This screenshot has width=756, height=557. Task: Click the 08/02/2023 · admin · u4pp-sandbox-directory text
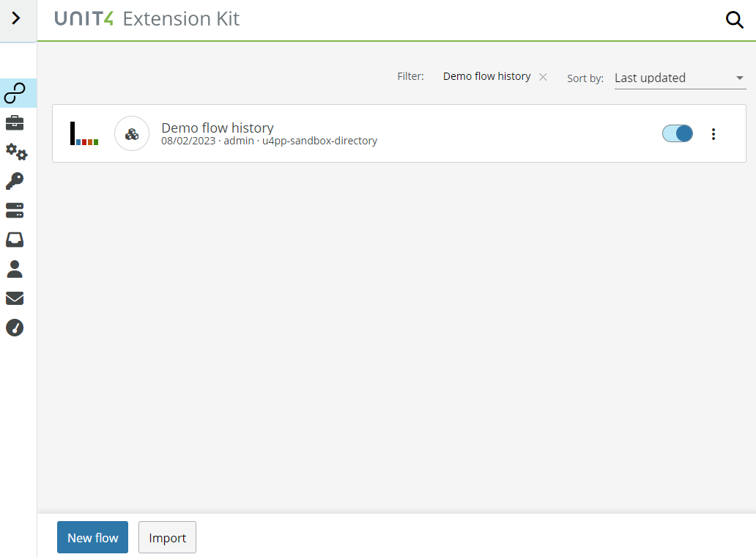click(x=269, y=141)
